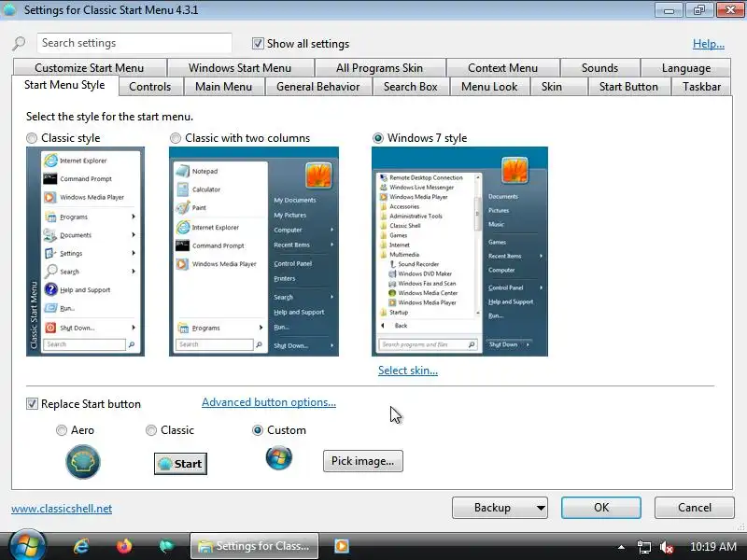Click the Custom Windows orb button image

pos(278,458)
